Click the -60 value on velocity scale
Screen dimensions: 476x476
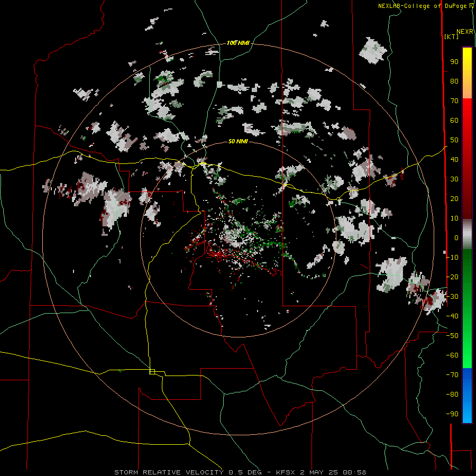point(452,355)
